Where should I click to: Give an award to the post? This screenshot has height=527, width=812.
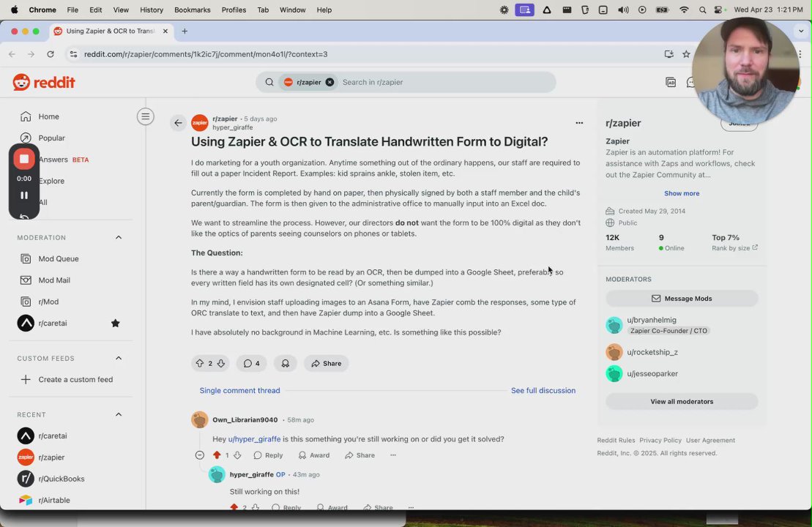[286, 364]
